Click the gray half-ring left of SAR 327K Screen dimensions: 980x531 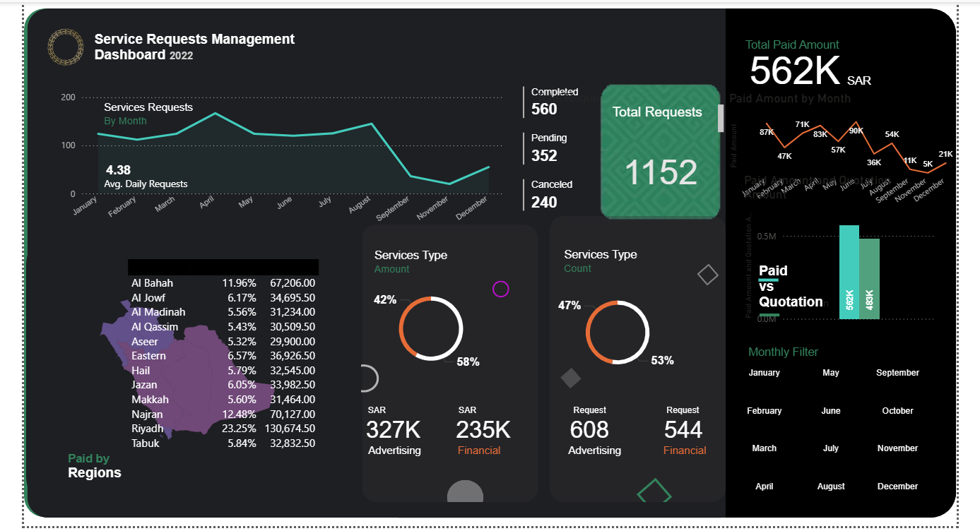click(368, 378)
